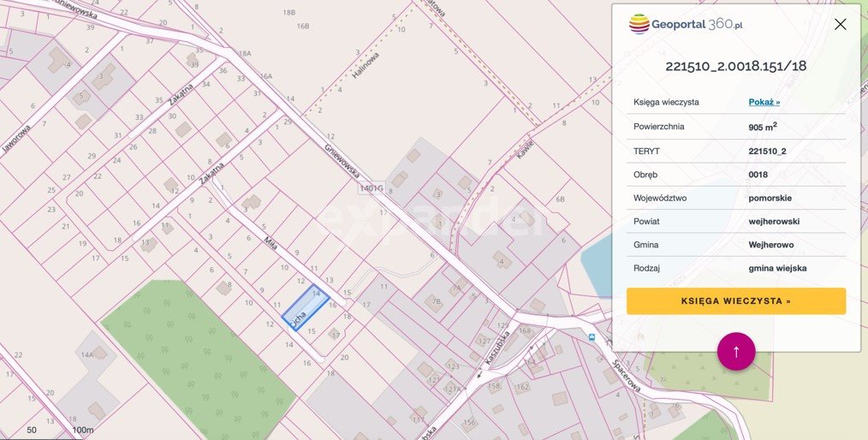Open the Pokaż link for księga wieczysta

pyautogui.click(x=764, y=102)
